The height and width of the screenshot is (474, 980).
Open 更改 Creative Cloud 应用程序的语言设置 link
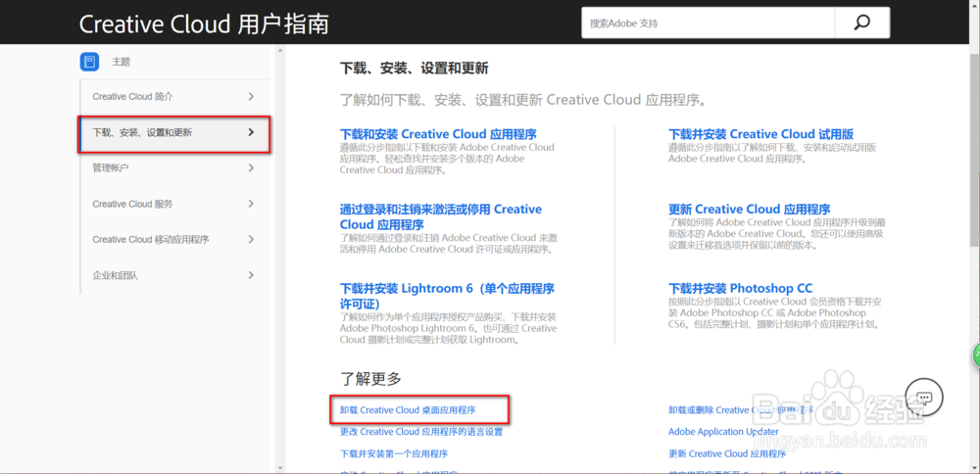420,432
